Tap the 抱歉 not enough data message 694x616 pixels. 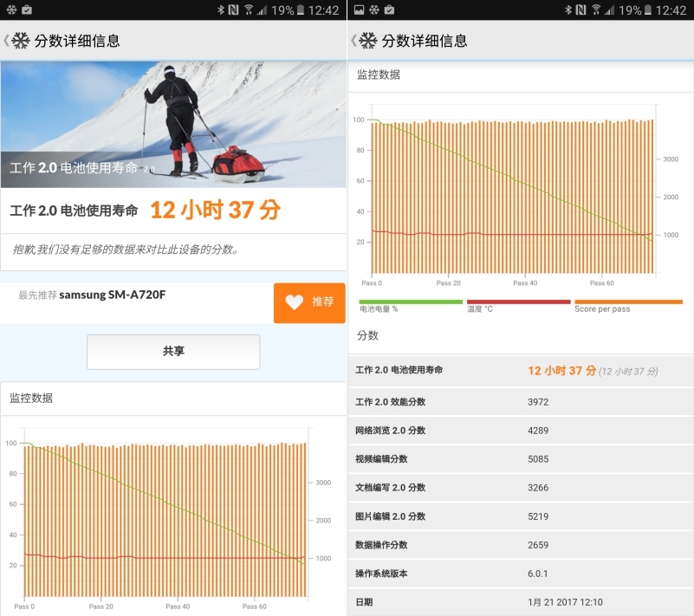click(126, 250)
